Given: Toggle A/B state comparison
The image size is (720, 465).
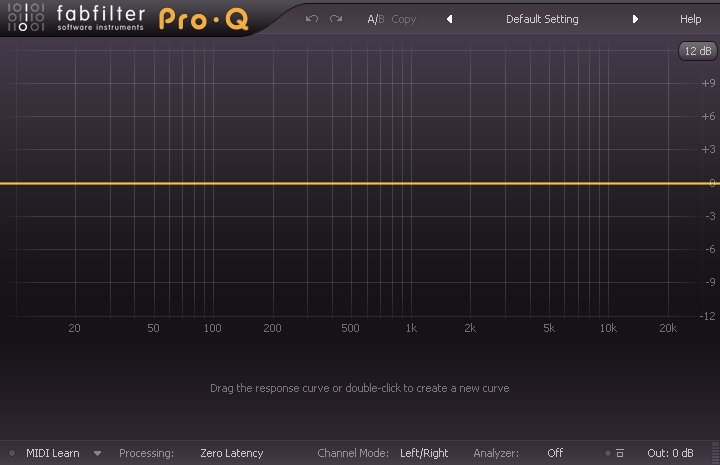Looking at the screenshot, I should [x=375, y=19].
